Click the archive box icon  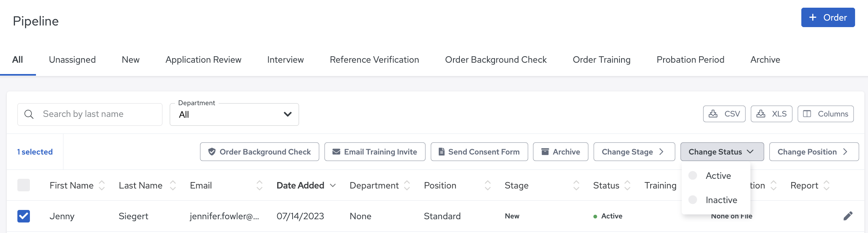pos(545,152)
